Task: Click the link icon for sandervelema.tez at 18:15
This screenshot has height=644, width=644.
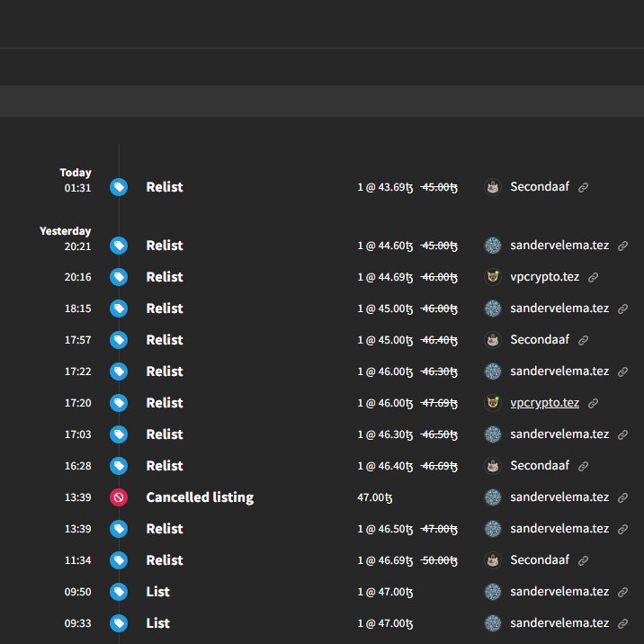Action: click(x=622, y=309)
